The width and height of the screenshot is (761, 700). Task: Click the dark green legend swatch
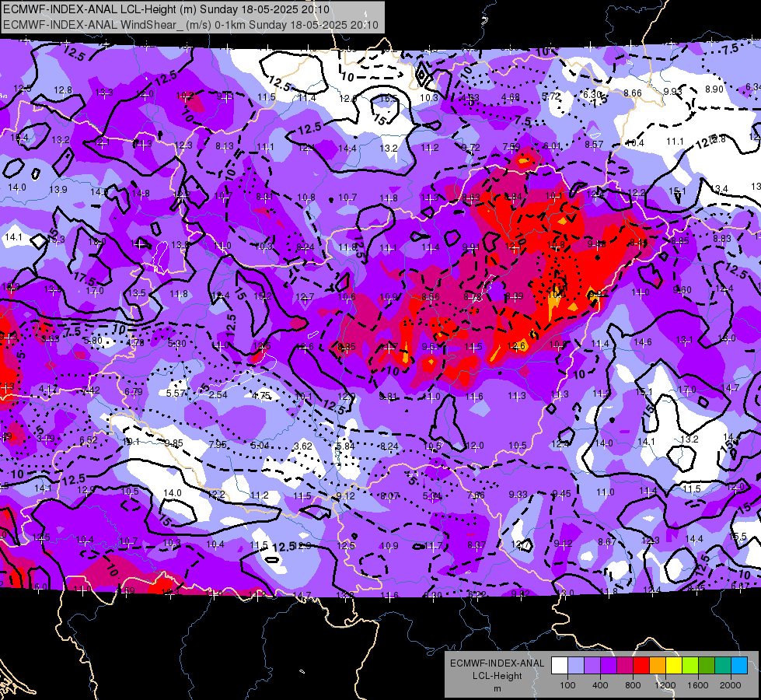pos(707,666)
